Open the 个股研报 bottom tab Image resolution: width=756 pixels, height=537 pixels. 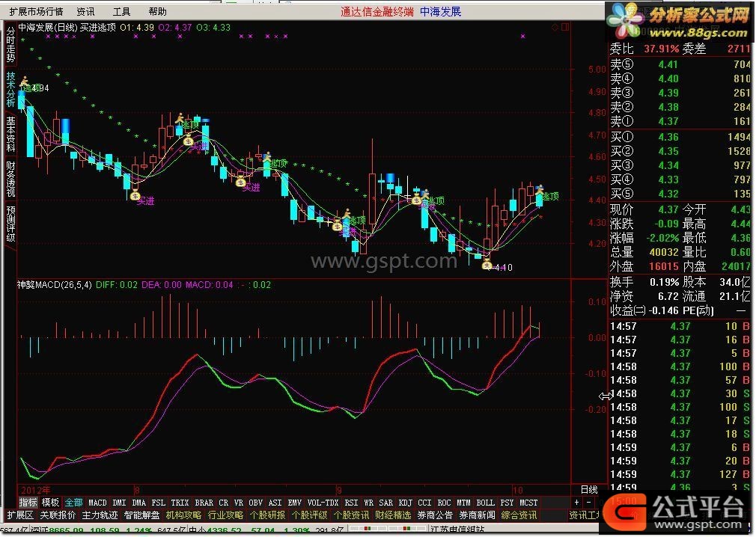click(x=267, y=515)
